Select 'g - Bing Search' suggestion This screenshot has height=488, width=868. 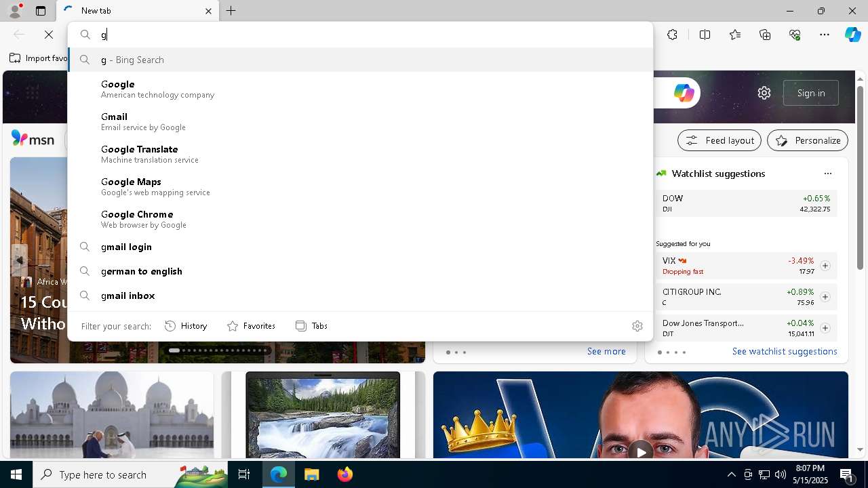coord(360,60)
